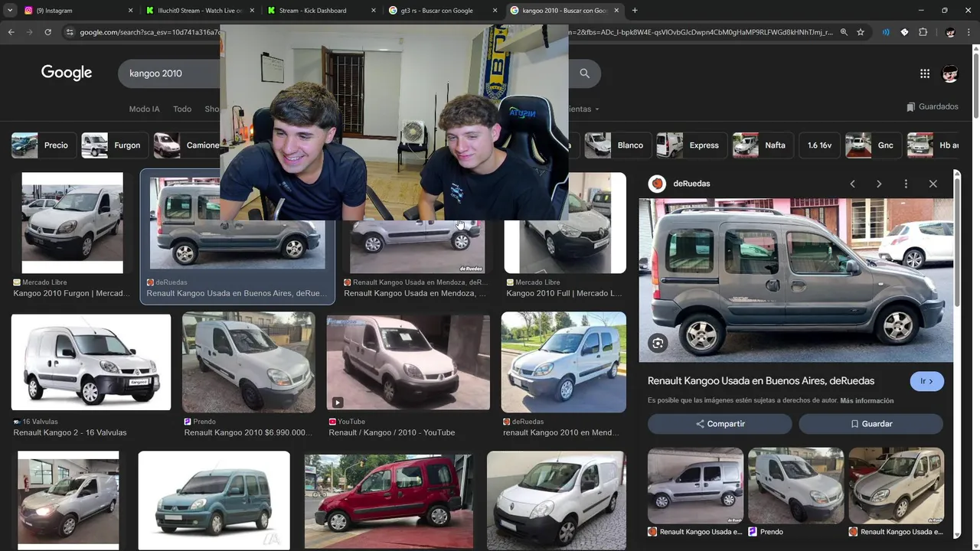
Task: Open the Google apps grid
Action: point(925,73)
